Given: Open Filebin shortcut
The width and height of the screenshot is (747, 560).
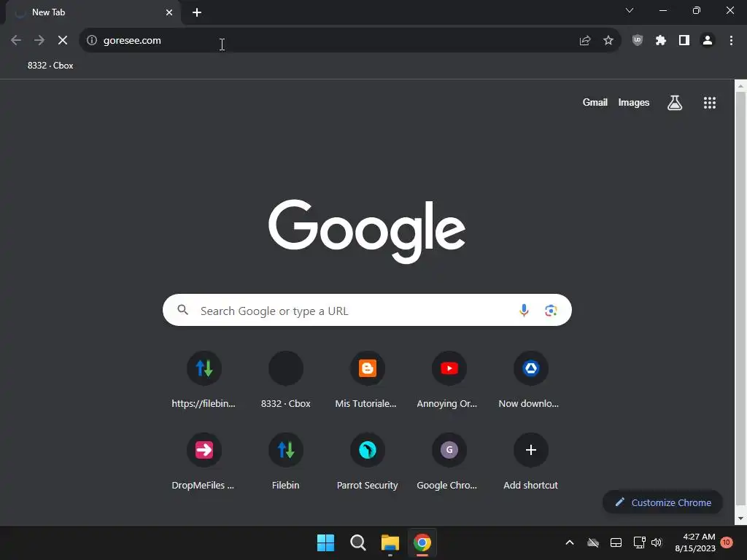Looking at the screenshot, I should click(286, 462).
